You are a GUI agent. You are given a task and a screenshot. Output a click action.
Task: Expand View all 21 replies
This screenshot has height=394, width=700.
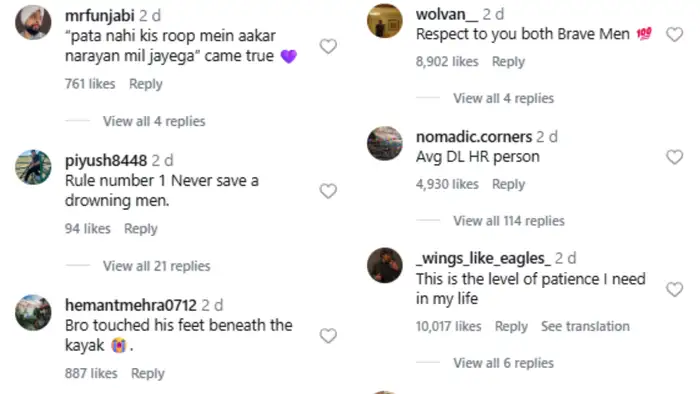157,266
